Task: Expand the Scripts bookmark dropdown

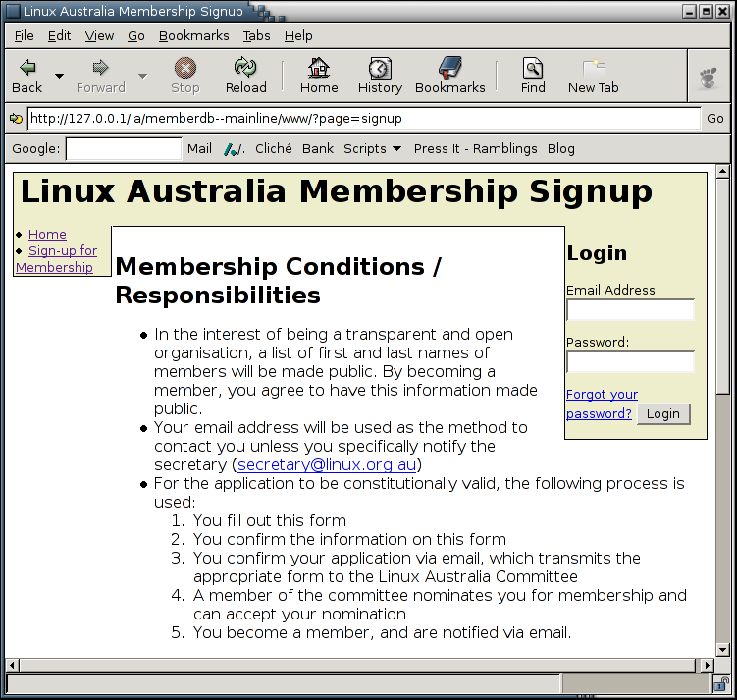Action: [372, 149]
